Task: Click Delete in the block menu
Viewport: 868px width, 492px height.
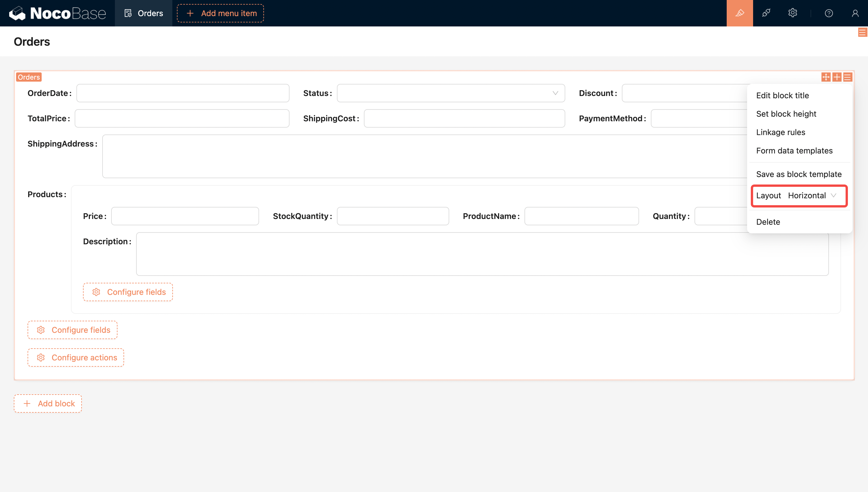Action: (x=768, y=222)
